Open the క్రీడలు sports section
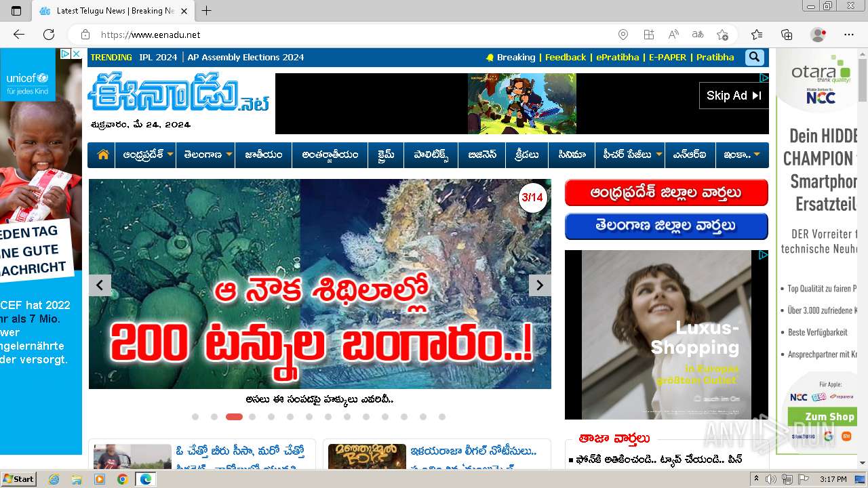Viewport: 868px width, 488px height. click(x=527, y=155)
